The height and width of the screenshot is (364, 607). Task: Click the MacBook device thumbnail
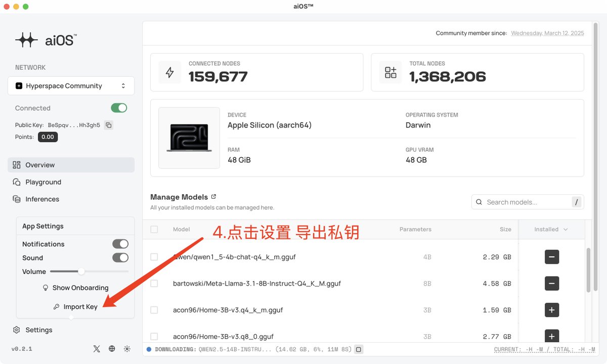pos(189,138)
